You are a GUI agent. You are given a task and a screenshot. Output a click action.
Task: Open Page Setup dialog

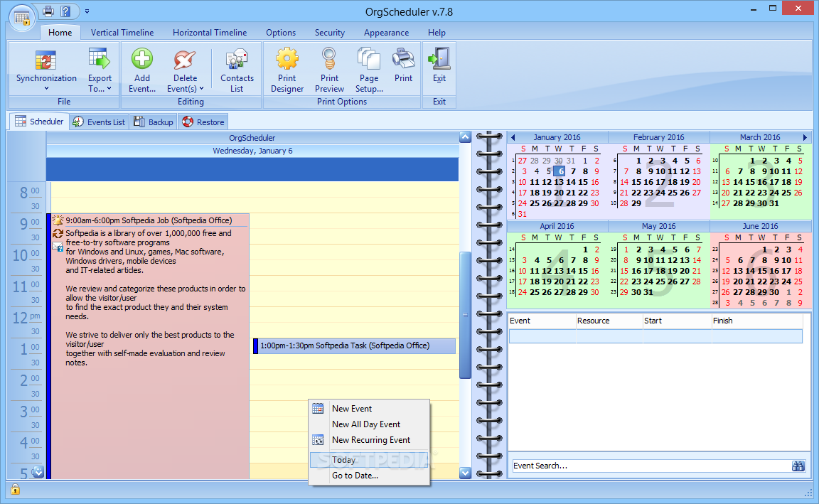coord(369,70)
